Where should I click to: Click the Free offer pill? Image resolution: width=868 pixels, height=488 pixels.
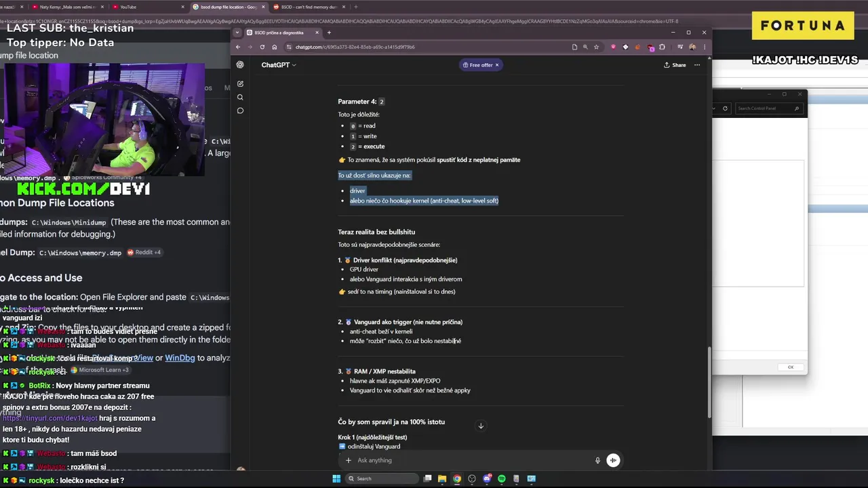480,65
